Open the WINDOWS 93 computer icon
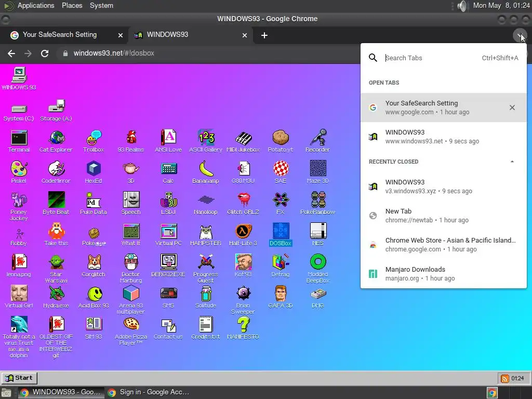Viewport: 532px width, 399px height. 19,79
